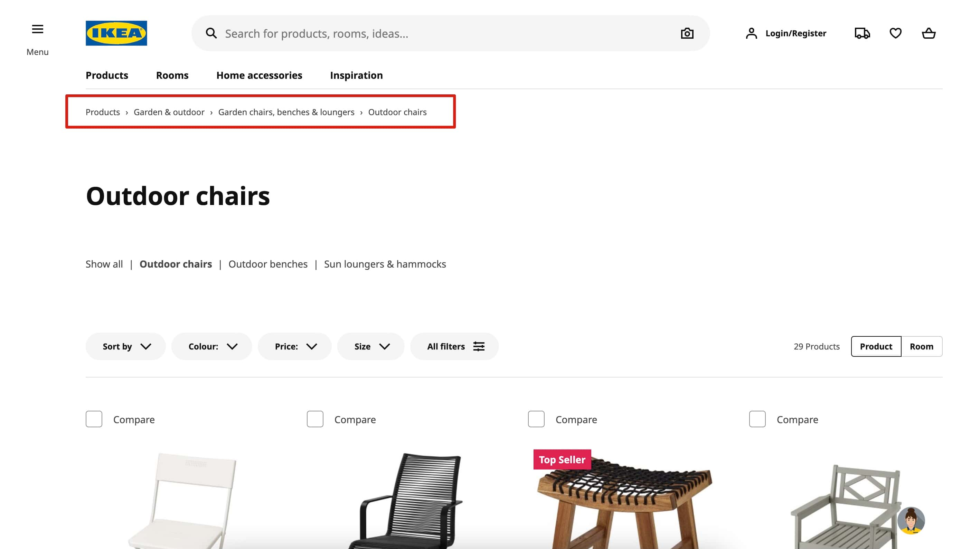Check the third product Compare checkbox

(536, 419)
